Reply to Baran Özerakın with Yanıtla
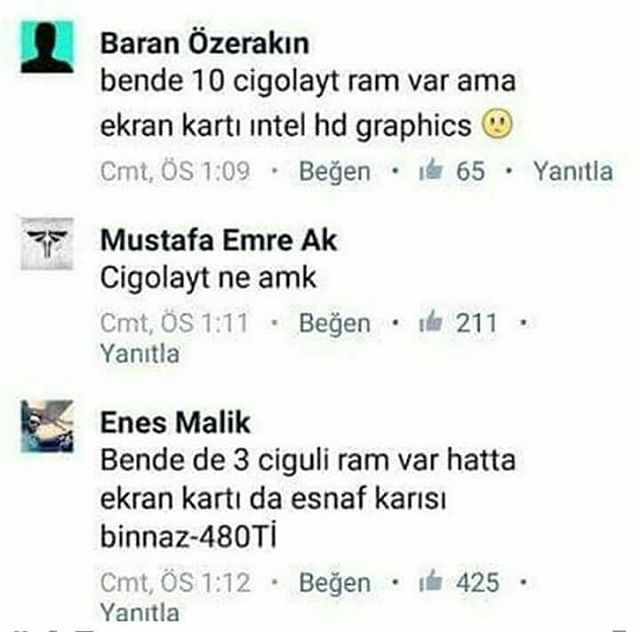 tap(573, 171)
